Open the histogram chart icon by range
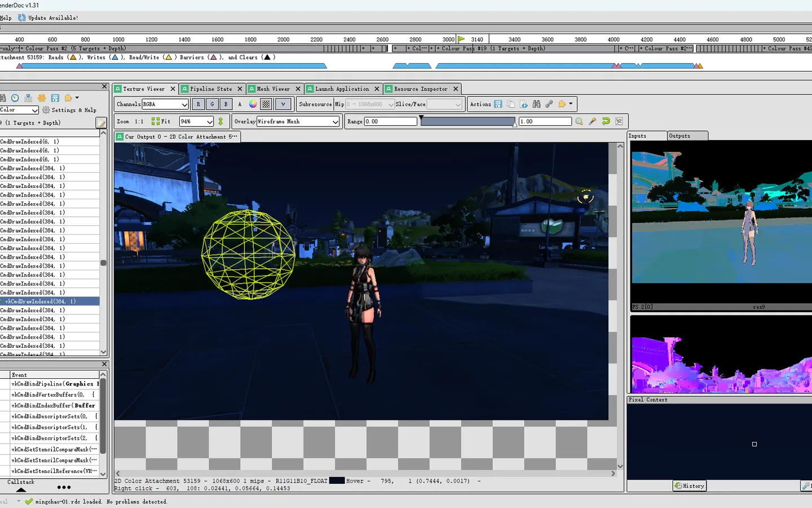Image resolution: width=812 pixels, height=508 pixels. (x=619, y=121)
